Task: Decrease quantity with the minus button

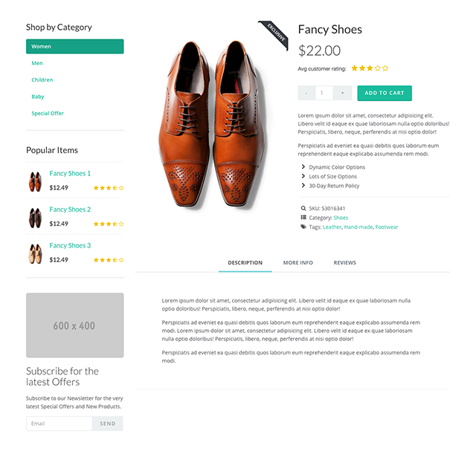Action: coord(306,93)
